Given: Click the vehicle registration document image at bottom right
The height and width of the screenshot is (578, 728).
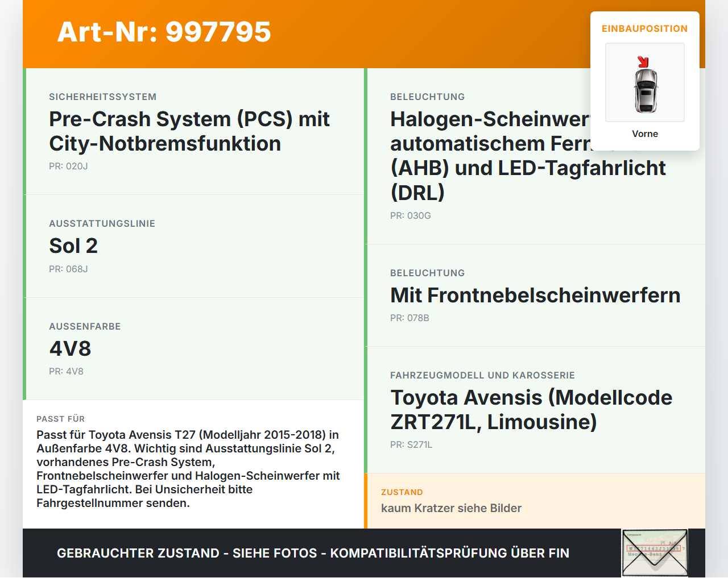Looking at the screenshot, I should pos(655,553).
